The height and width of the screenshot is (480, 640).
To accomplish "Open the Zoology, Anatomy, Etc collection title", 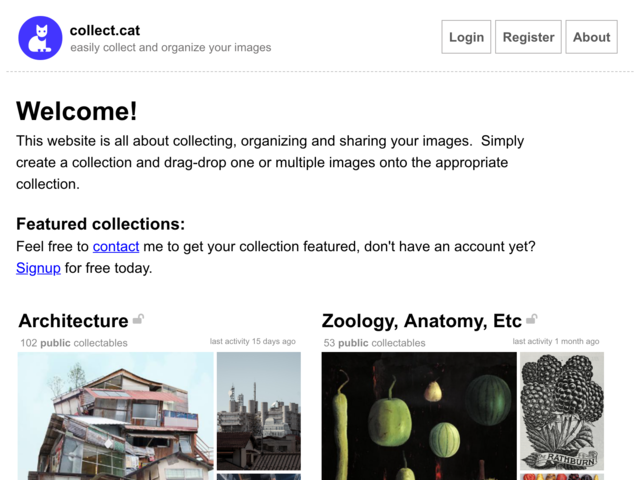I will (x=422, y=321).
